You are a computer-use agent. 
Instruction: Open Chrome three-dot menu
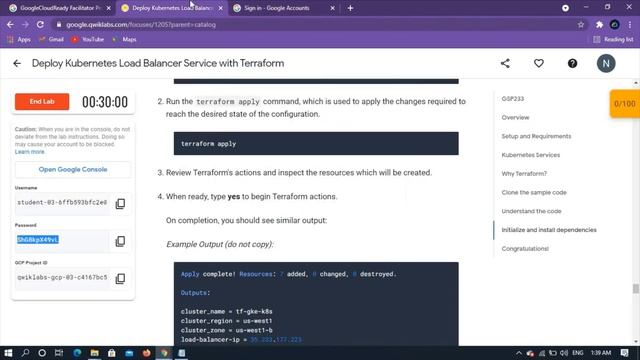[630, 24]
